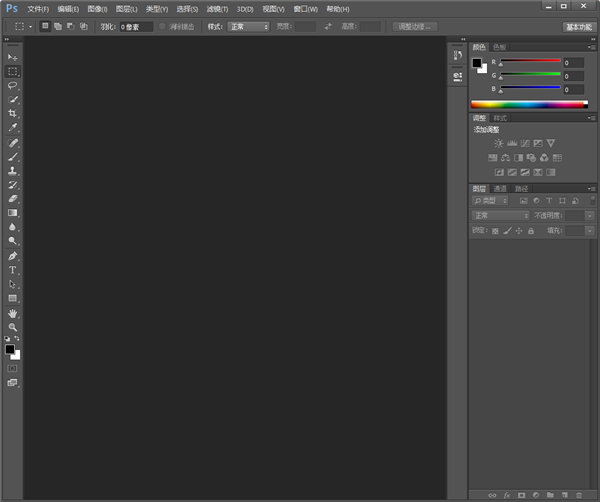Expand the 类型 layer filter dropdown
600x502 pixels.
pyautogui.click(x=491, y=201)
